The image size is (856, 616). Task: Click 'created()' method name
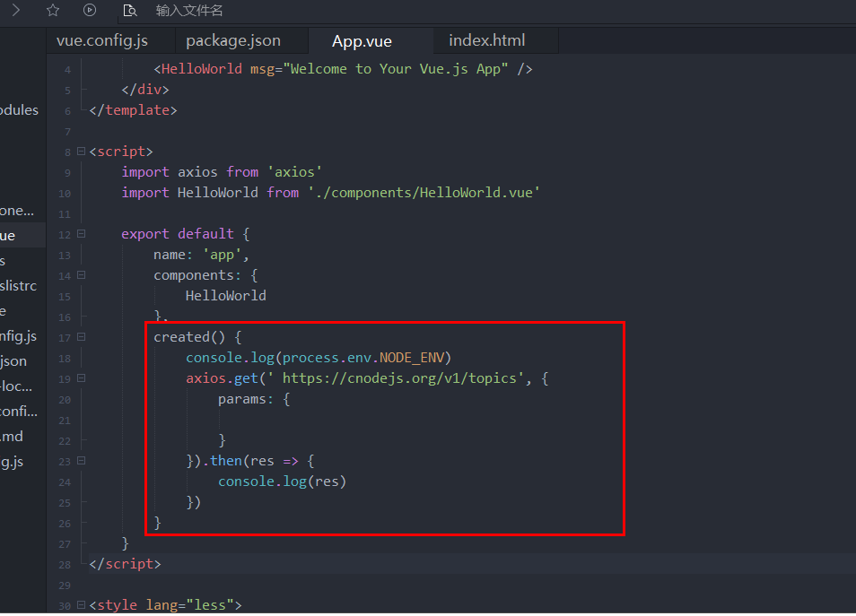[x=189, y=336]
